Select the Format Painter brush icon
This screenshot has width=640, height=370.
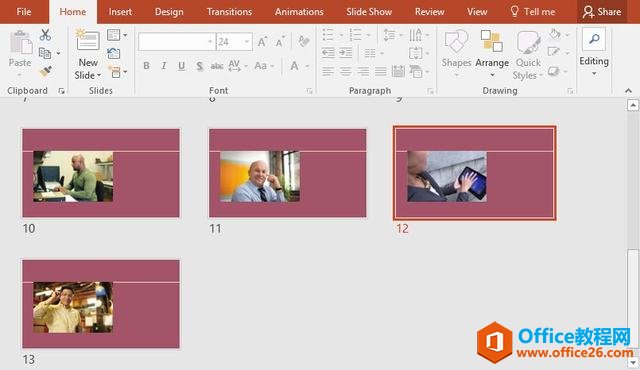[x=45, y=71]
